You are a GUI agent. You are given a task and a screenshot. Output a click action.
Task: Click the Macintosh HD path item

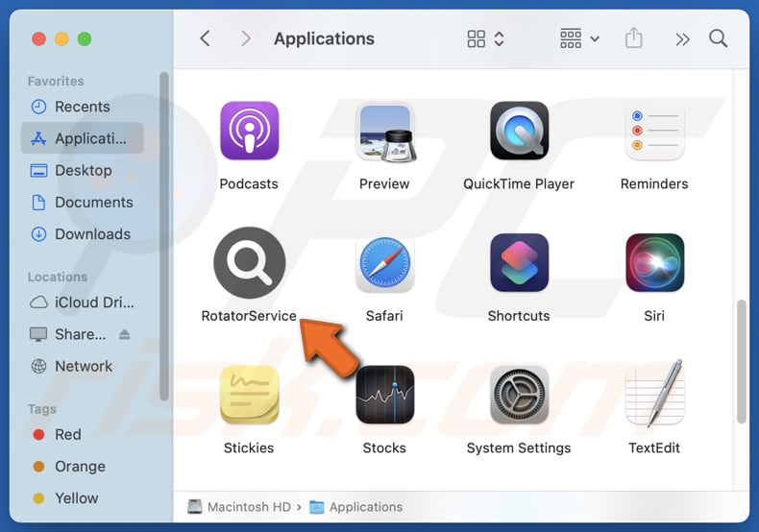point(239,507)
